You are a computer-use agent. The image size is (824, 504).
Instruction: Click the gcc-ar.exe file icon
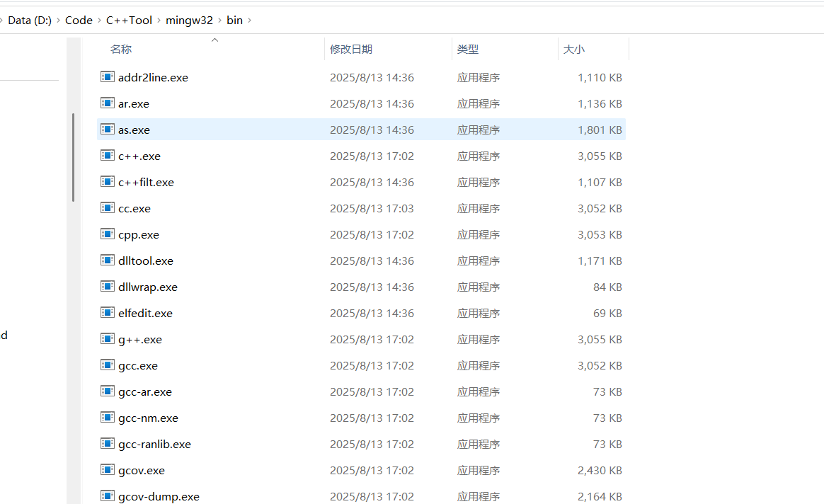(x=107, y=391)
